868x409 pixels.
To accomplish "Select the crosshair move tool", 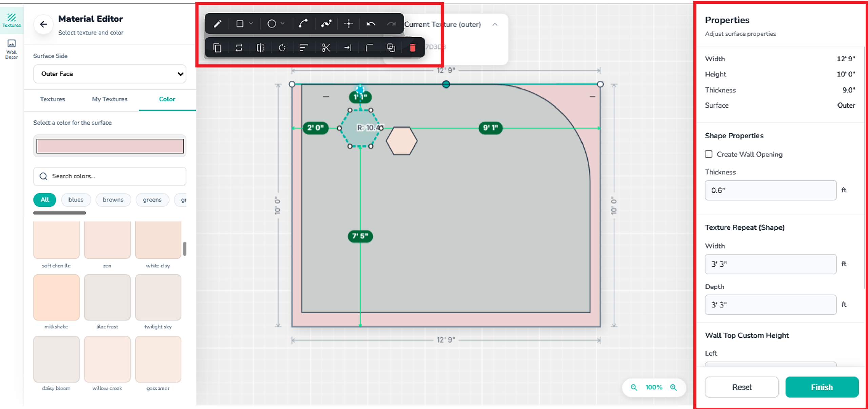I will 349,24.
